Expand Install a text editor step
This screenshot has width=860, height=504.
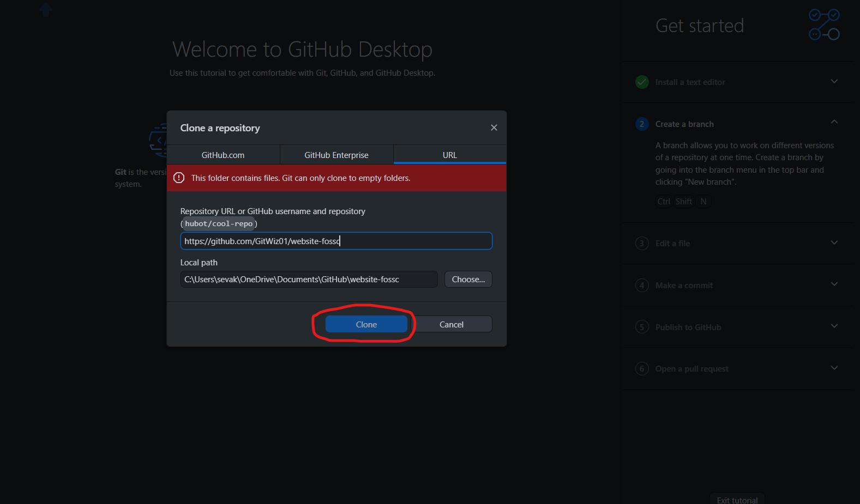tap(834, 82)
